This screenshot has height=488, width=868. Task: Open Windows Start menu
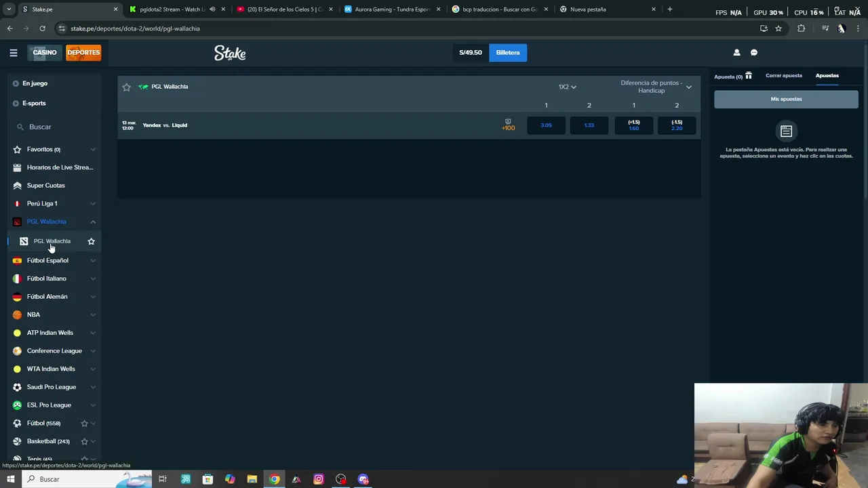pos(10,479)
